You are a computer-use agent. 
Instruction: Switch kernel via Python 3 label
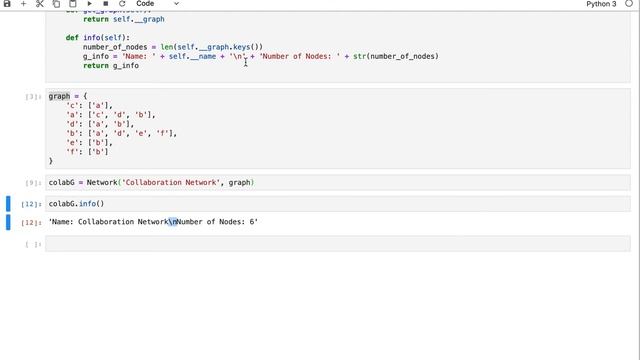601,4
